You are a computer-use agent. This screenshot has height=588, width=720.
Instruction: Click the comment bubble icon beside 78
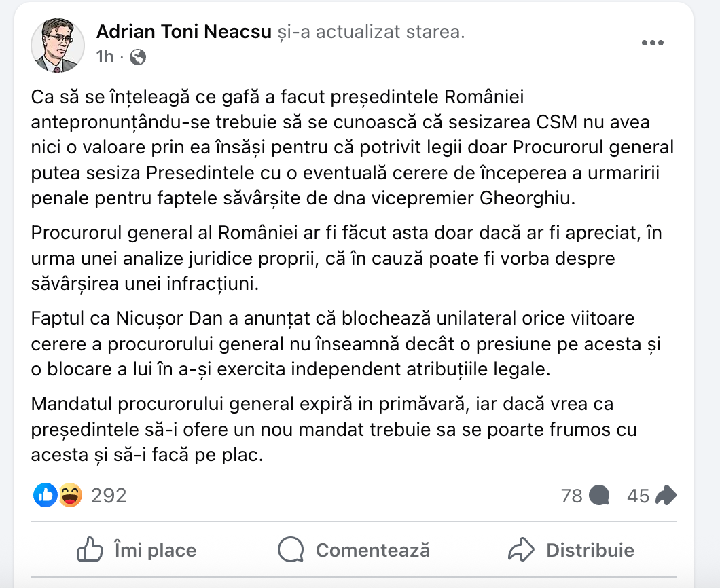click(598, 496)
